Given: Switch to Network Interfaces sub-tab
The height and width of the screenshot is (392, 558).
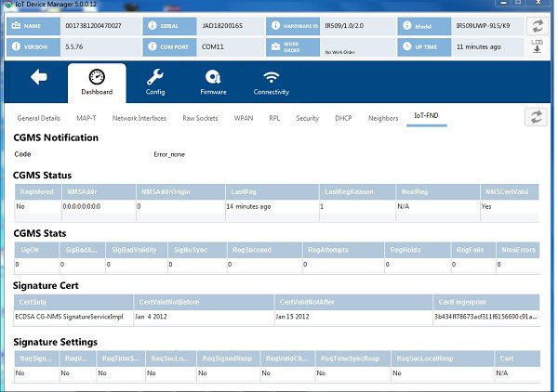Looking at the screenshot, I should (139, 118).
